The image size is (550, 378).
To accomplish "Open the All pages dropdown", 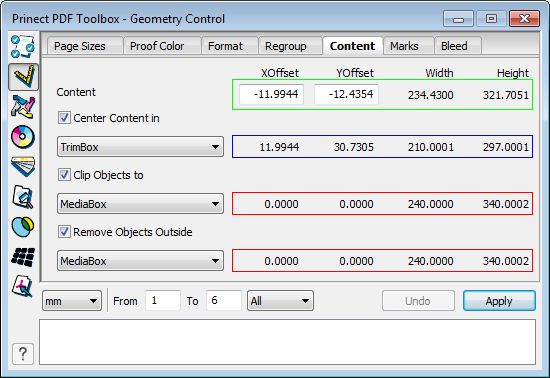I will (x=280, y=301).
